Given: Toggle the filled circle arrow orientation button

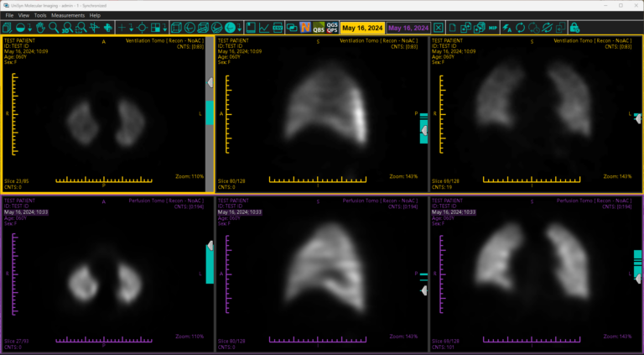Looking at the screenshot, I should pos(230,28).
